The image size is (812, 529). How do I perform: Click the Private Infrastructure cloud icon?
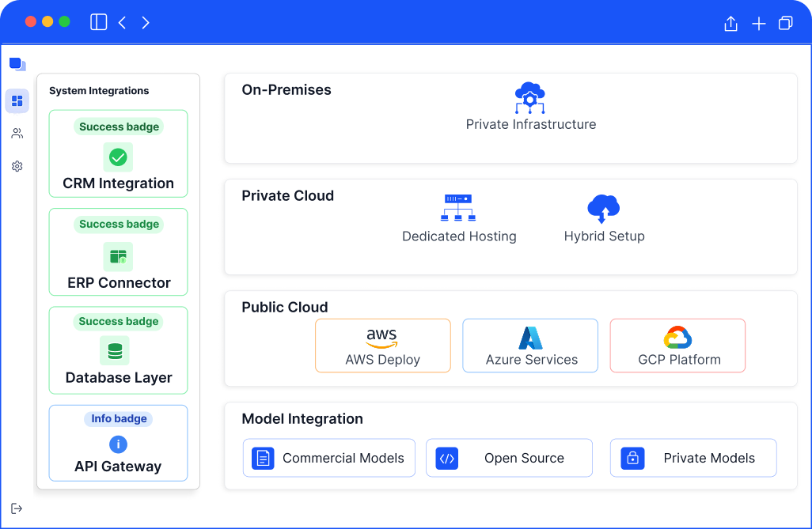(529, 97)
